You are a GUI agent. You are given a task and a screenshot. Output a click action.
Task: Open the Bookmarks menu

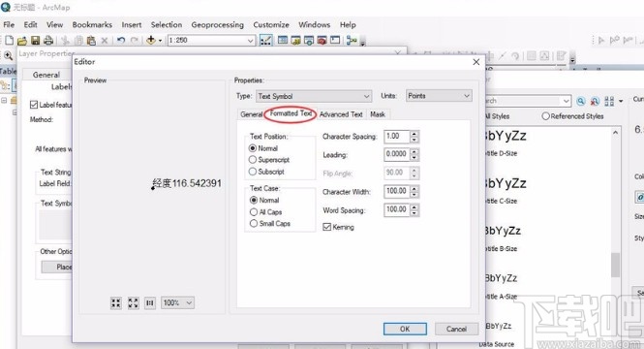coord(92,24)
